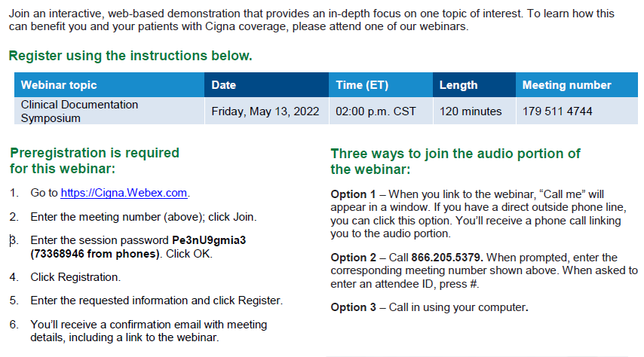Image resolution: width=644 pixels, height=357 pixels.
Task: Open the Cigna.Webex.com link
Action: 124,194
